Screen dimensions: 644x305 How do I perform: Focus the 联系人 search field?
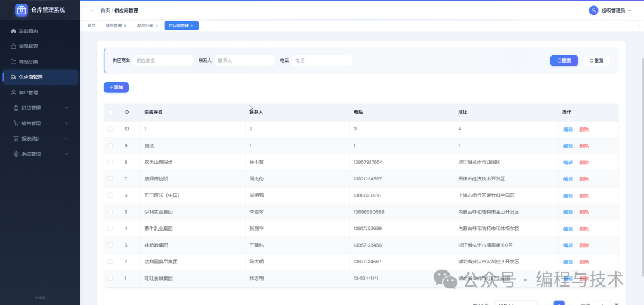click(244, 60)
